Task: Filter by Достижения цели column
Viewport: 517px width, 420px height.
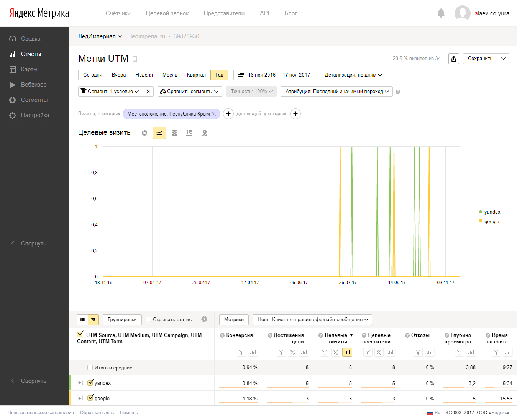Action: [281, 352]
